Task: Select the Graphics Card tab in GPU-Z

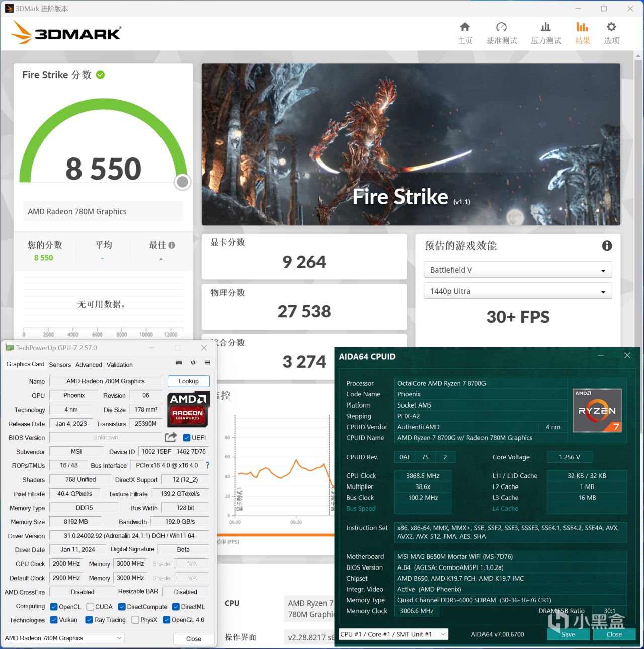Action: [x=25, y=364]
